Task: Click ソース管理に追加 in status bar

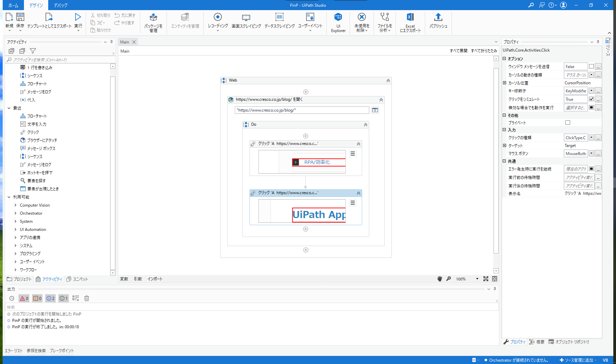Action: click(578, 360)
